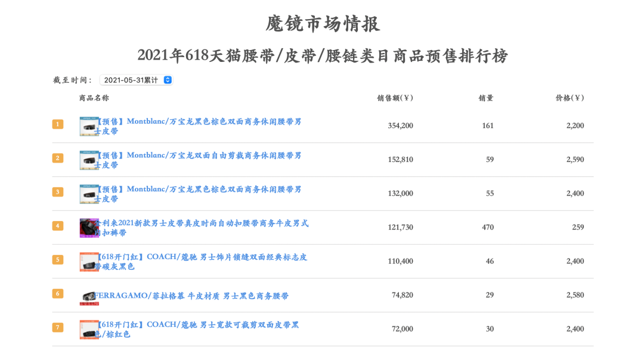Image resolution: width=644 pixels, height=352 pixels.
Task: Click the price value 2,590
Action: pos(575,160)
